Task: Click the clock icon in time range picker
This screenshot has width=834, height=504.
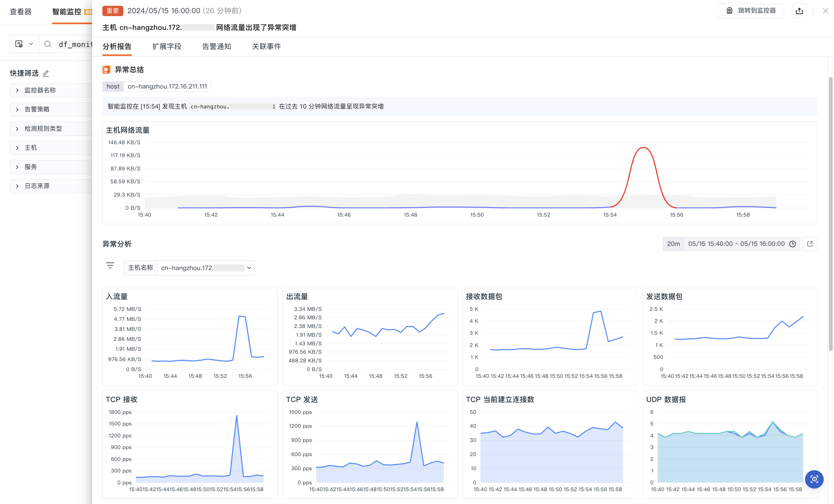Action: (x=793, y=244)
